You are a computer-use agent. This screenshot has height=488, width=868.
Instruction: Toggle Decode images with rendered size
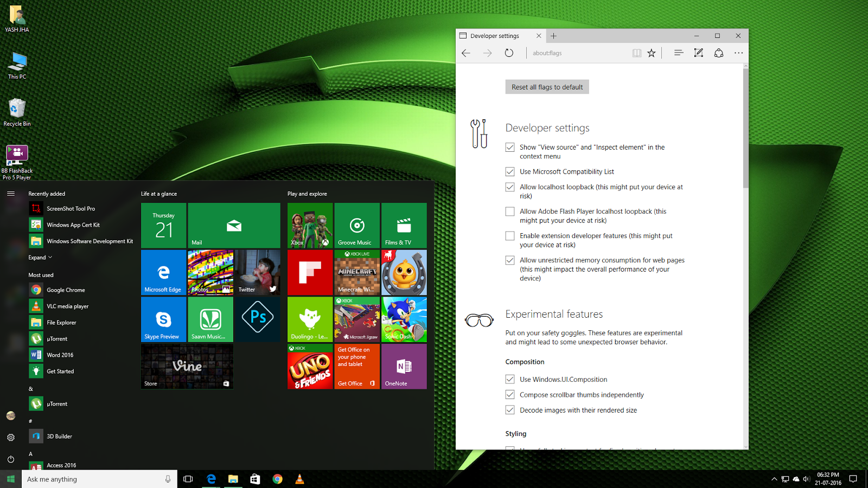click(x=510, y=410)
